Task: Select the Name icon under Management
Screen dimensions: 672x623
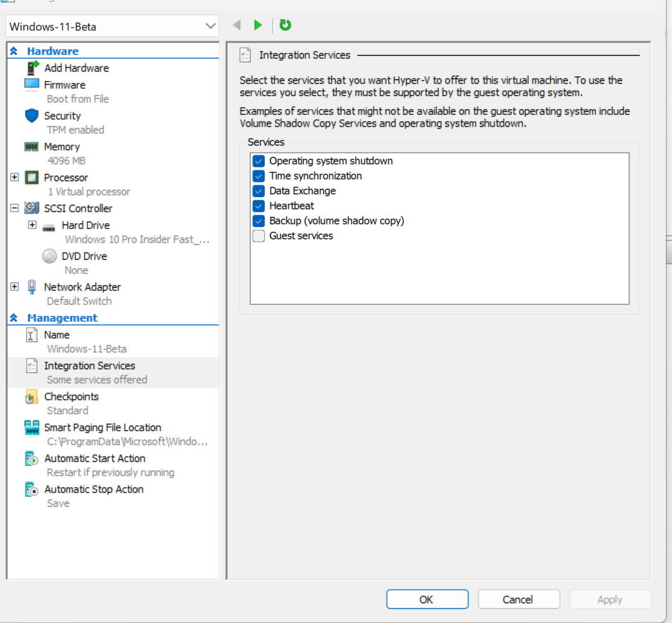Action: 31,335
